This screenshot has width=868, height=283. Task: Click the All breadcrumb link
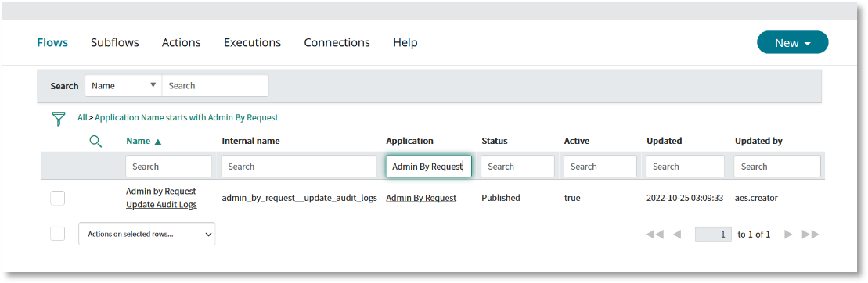[82, 117]
